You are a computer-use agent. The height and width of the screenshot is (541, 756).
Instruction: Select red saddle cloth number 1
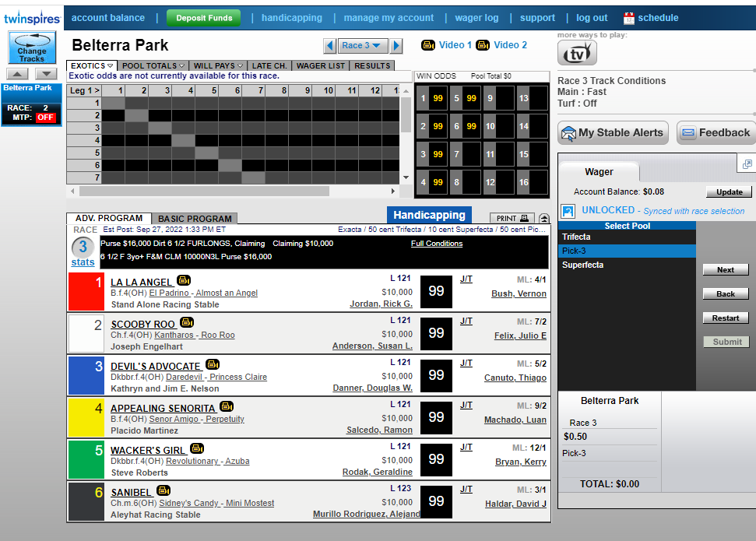click(86, 291)
